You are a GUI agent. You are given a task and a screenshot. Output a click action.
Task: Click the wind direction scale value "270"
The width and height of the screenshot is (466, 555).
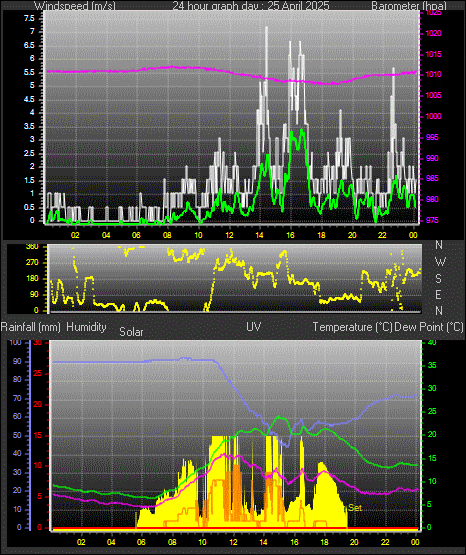tap(32, 263)
